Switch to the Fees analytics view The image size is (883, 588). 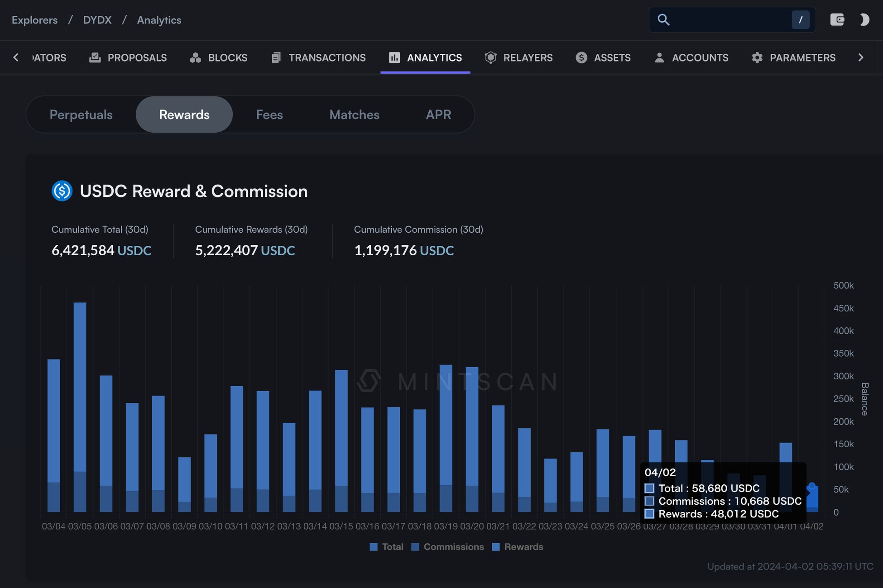(x=269, y=115)
